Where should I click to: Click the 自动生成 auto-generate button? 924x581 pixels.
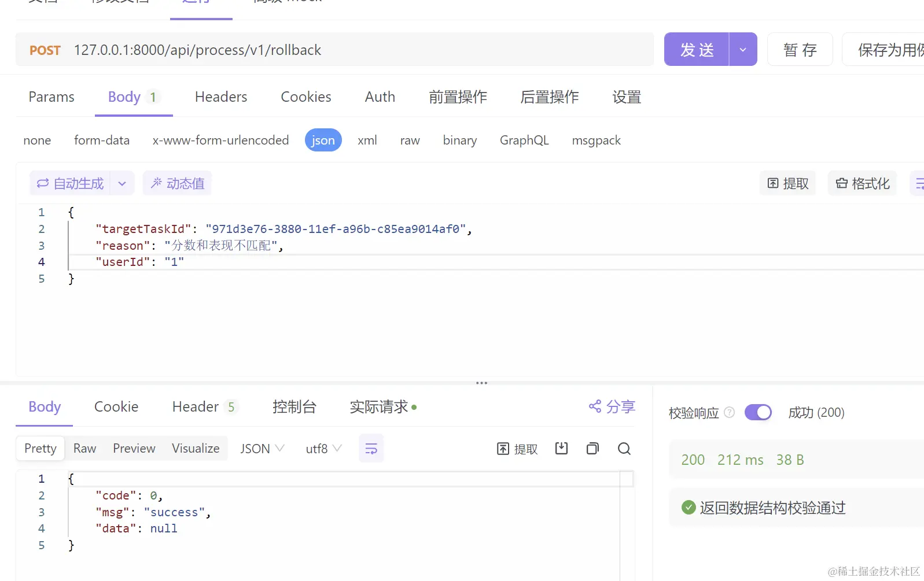pyautogui.click(x=70, y=183)
